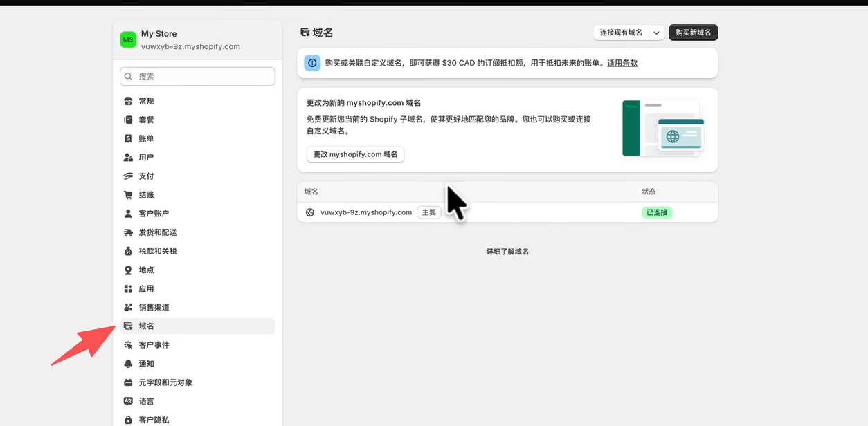The width and height of the screenshot is (868, 426).
Task: Open 客户隐私 settings
Action: [197, 420]
